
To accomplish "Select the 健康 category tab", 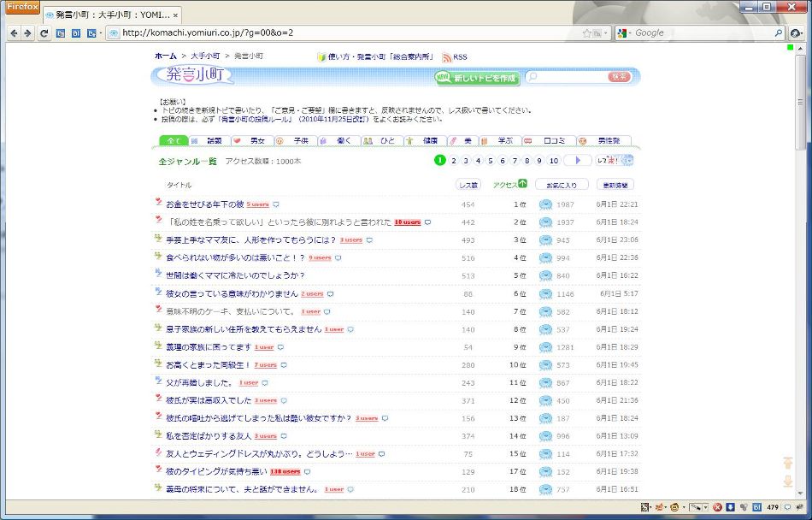I will pyautogui.click(x=425, y=140).
